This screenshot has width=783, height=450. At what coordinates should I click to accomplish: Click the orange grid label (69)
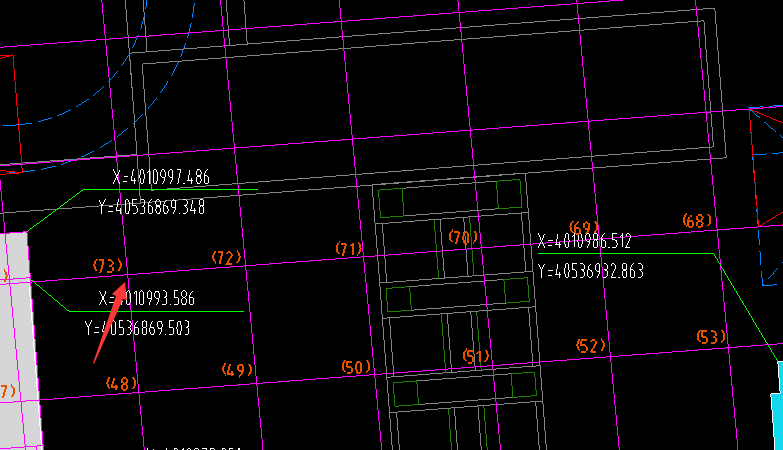point(583,228)
